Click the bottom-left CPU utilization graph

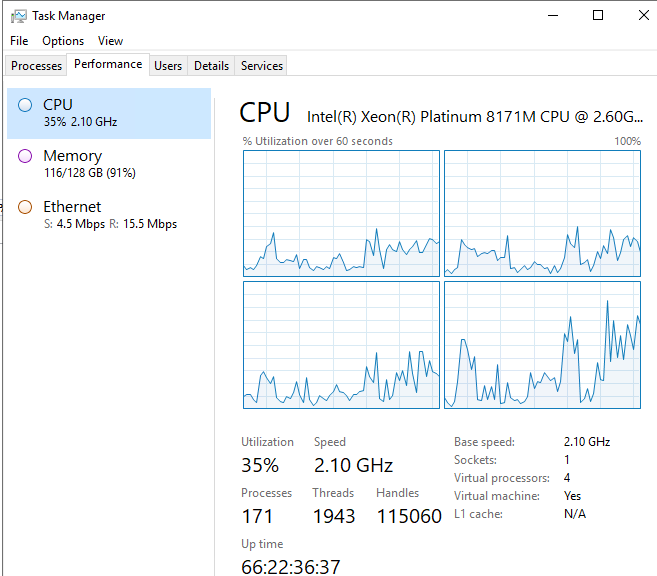[x=341, y=344]
